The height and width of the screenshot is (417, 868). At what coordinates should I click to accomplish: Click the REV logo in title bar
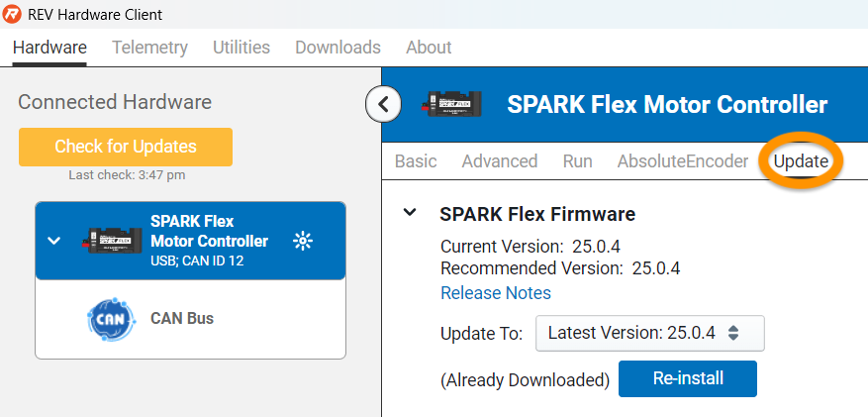pos(12,14)
